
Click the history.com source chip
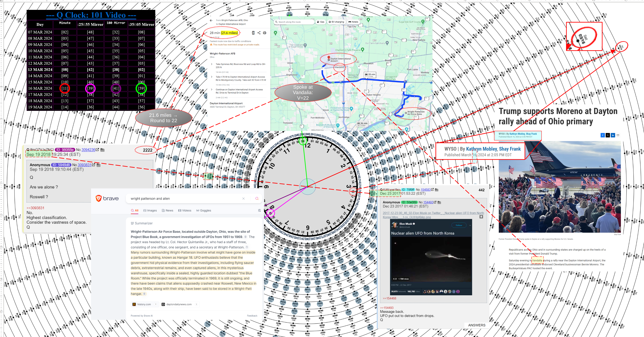pyautogui.click(x=145, y=304)
